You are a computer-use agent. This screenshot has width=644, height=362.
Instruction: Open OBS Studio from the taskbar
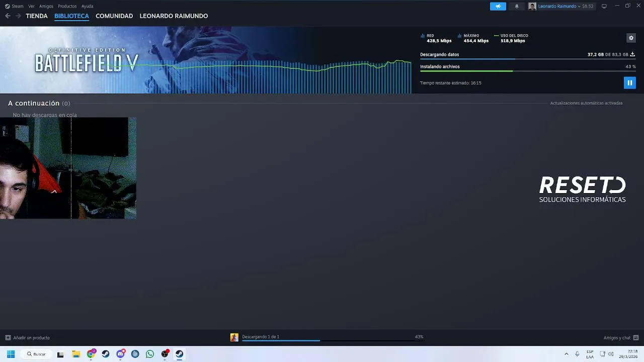click(x=165, y=354)
